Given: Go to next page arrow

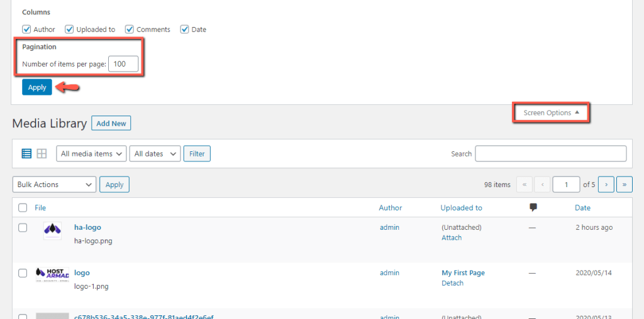Looking at the screenshot, I should pyautogui.click(x=606, y=185).
